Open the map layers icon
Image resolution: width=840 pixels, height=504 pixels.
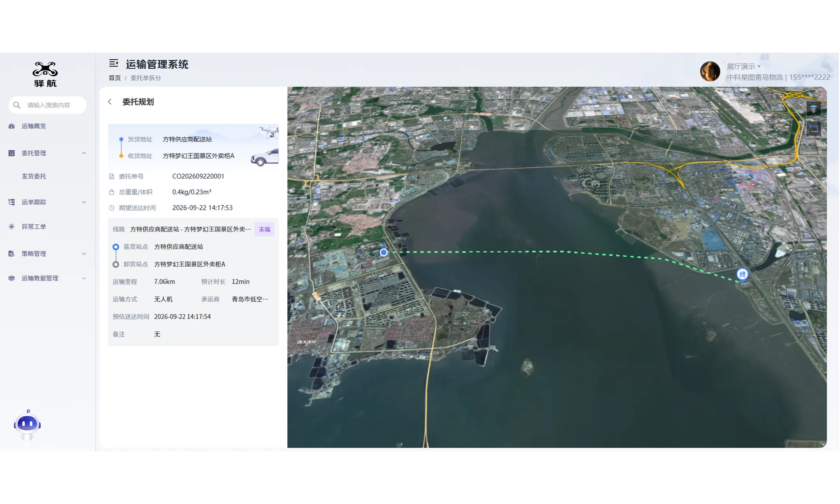click(x=813, y=109)
